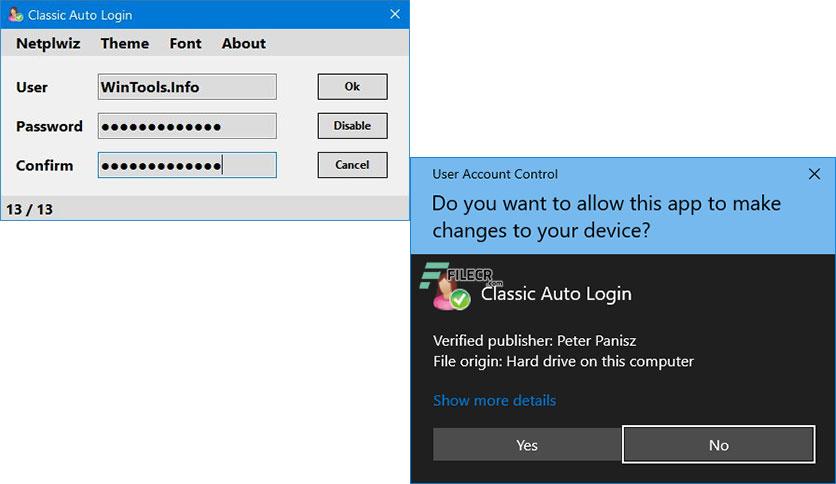
Task: Click the User name input field
Action: (x=187, y=87)
